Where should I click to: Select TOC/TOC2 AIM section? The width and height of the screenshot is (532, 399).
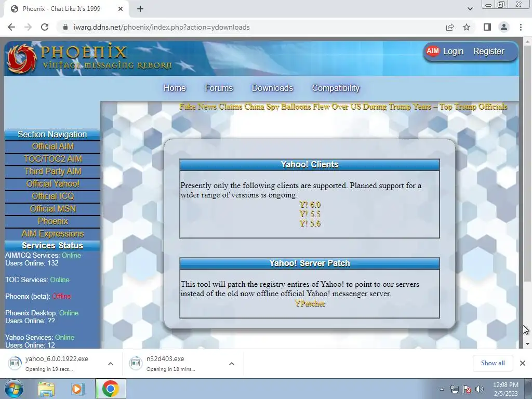pyautogui.click(x=52, y=159)
